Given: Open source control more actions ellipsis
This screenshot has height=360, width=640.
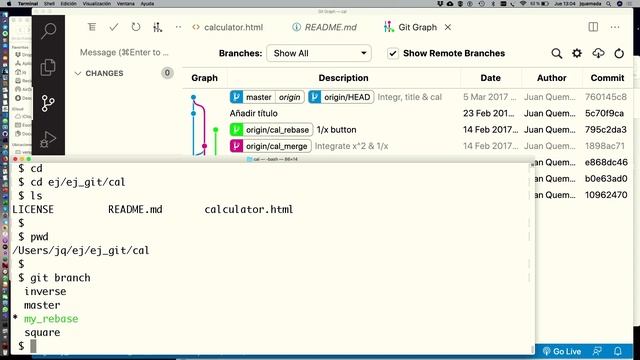Looking at the screenshot, I should coord(178,27).
